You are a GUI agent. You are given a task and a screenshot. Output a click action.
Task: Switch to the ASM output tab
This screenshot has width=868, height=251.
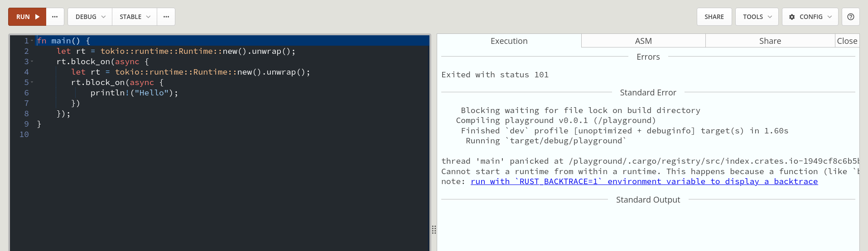643,41
